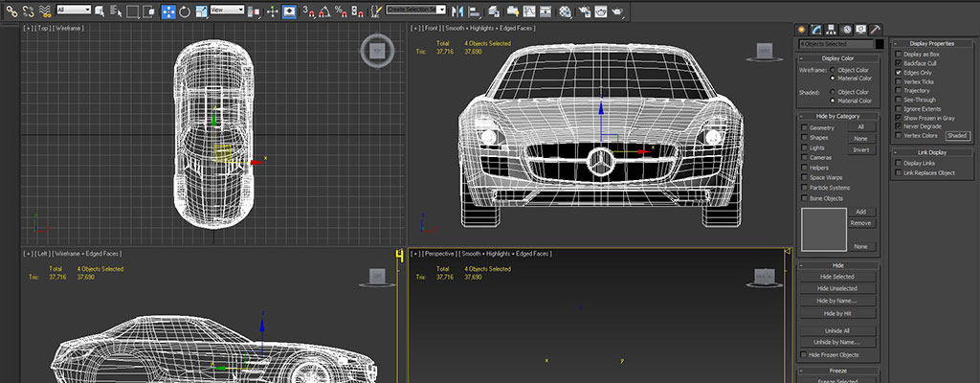Open the Material Editor icon
Screen dimensions: 980x383
tap(565, 11)
